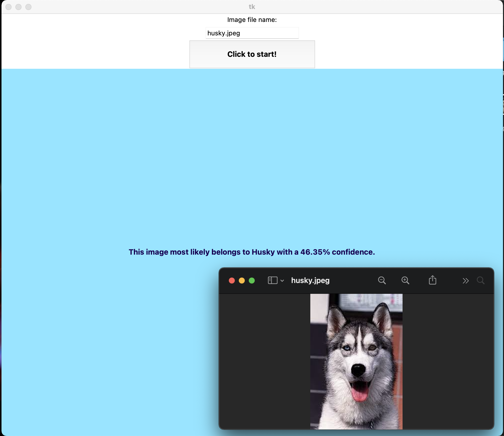
Task: Minimize the Preview window with yellow button
Action: [242, 281]
